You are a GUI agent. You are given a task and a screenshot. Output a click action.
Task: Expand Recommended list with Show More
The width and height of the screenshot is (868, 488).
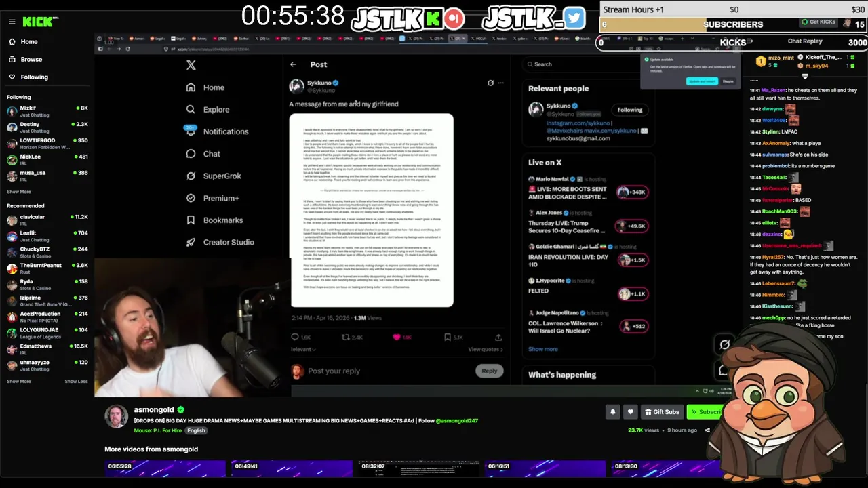click(19, 381)
